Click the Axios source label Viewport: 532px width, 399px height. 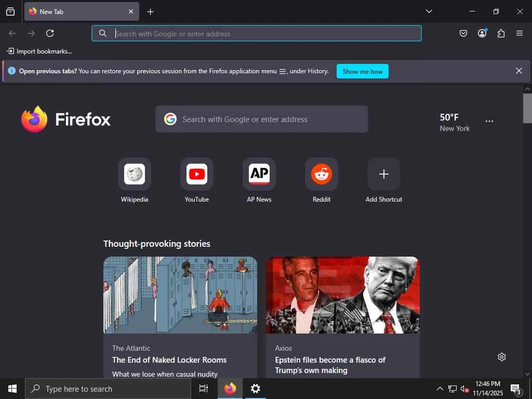(283, 348)
